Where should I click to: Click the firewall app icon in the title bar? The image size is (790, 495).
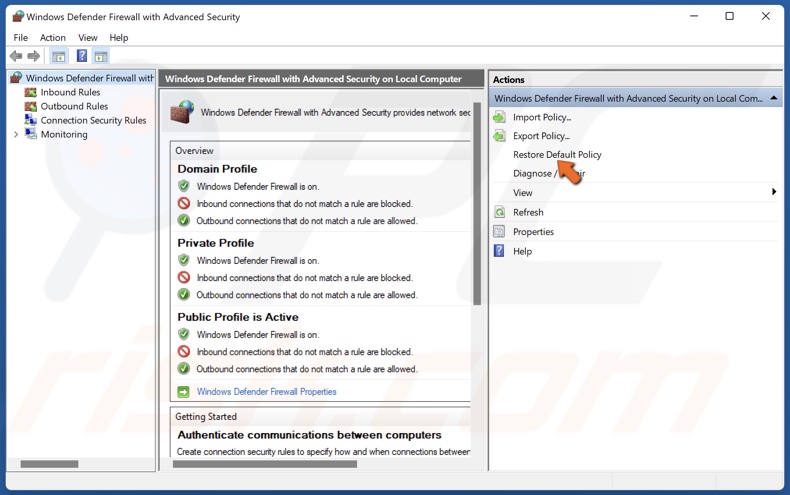[x=18, y=17]
